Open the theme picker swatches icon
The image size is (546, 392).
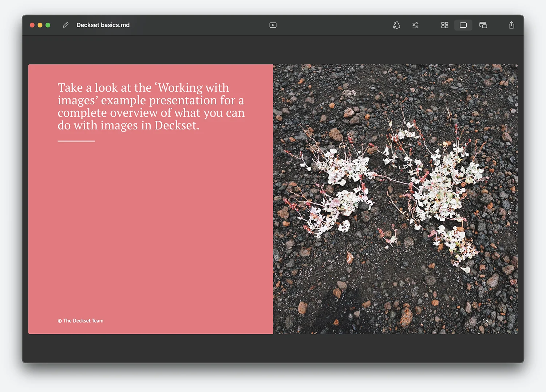(x=396, y=25)
